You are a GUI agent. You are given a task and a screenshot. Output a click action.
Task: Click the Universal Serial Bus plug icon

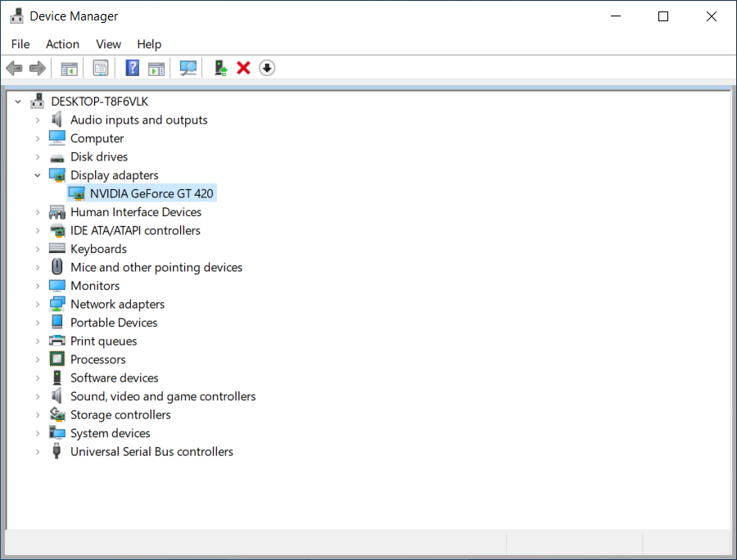(x=57, y=451)
